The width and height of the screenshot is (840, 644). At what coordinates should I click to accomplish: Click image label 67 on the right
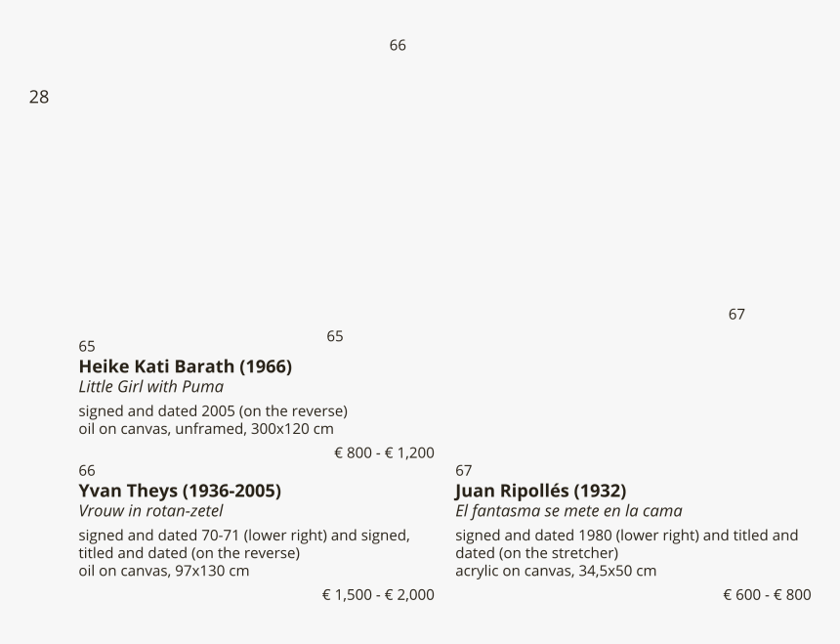coord(736,315)
